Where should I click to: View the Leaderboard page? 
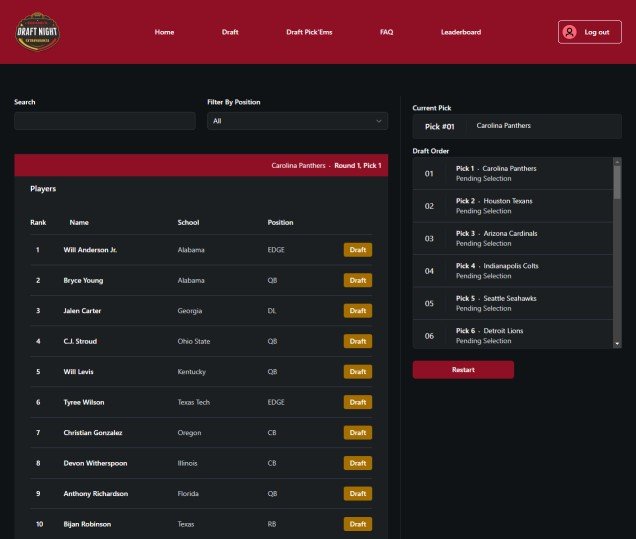click(x=460, y=32)
